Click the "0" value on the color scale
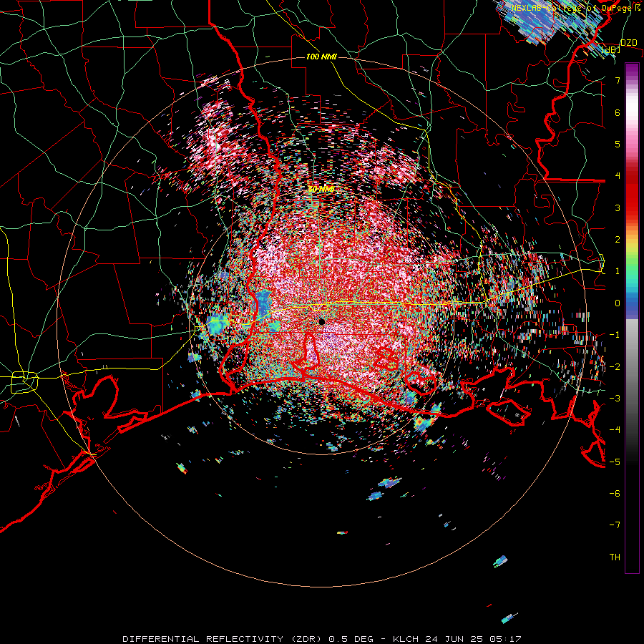This screenshot has width=644, height=644. tap(618, 303)
